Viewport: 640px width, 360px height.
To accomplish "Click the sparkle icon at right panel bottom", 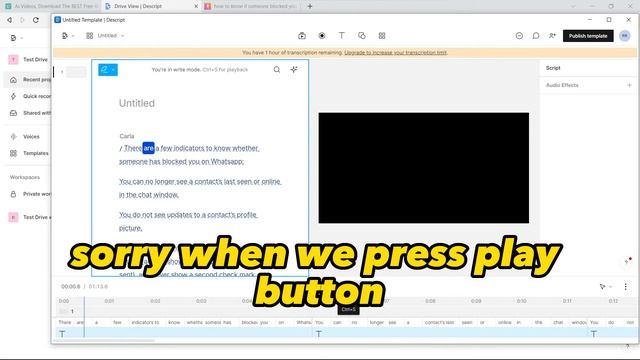I will (627, 261).
